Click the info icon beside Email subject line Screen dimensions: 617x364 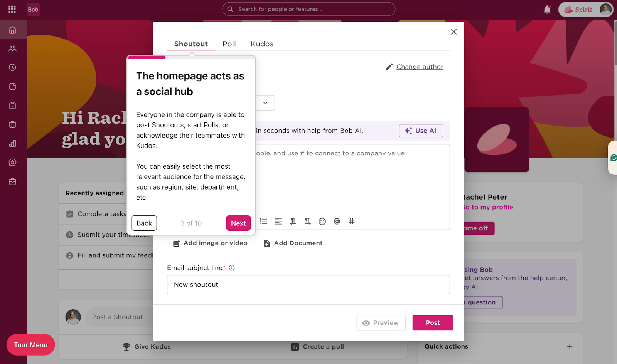tap(232, 268)
